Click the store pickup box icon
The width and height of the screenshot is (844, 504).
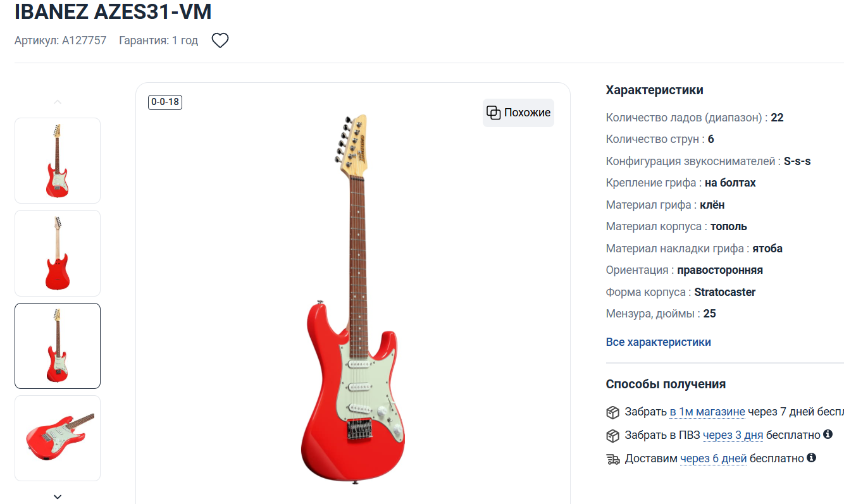(x=612, y=413)
